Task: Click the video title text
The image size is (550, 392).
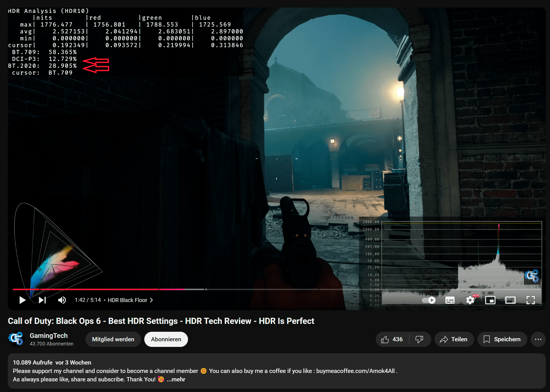Action: point(161,321)
